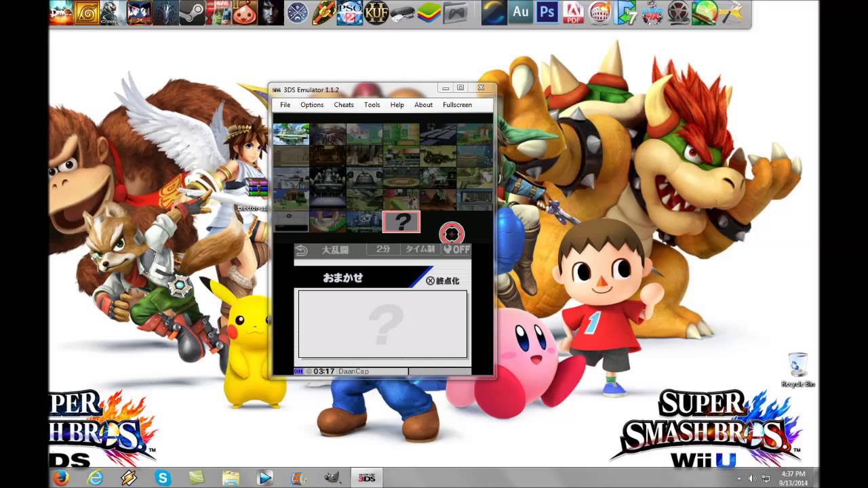The image size is (868, 488).
Task: Open BlueStacks from the top dock
Action: [x=429, y=13]
